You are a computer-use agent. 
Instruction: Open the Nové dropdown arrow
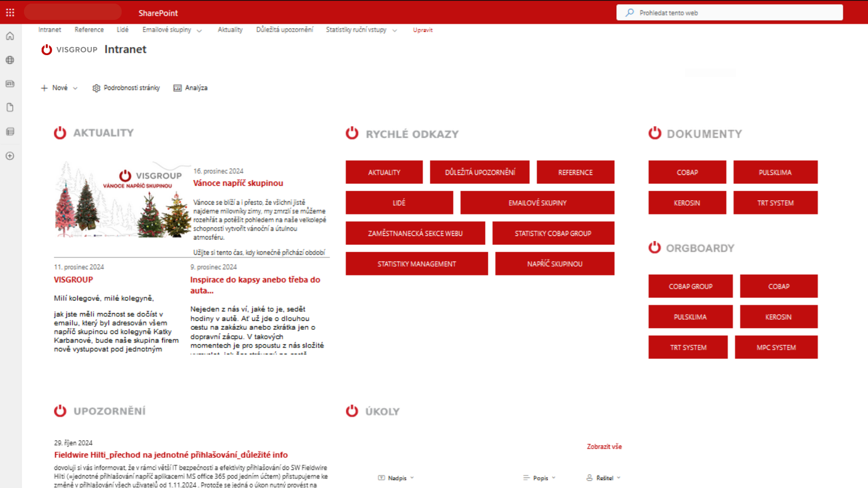75,88
